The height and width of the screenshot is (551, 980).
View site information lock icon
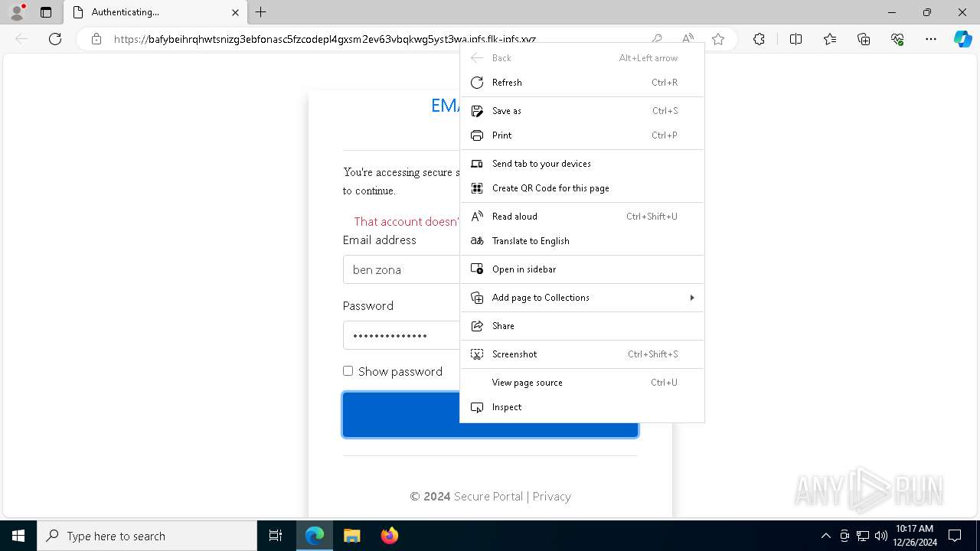[x=96, y=39]
